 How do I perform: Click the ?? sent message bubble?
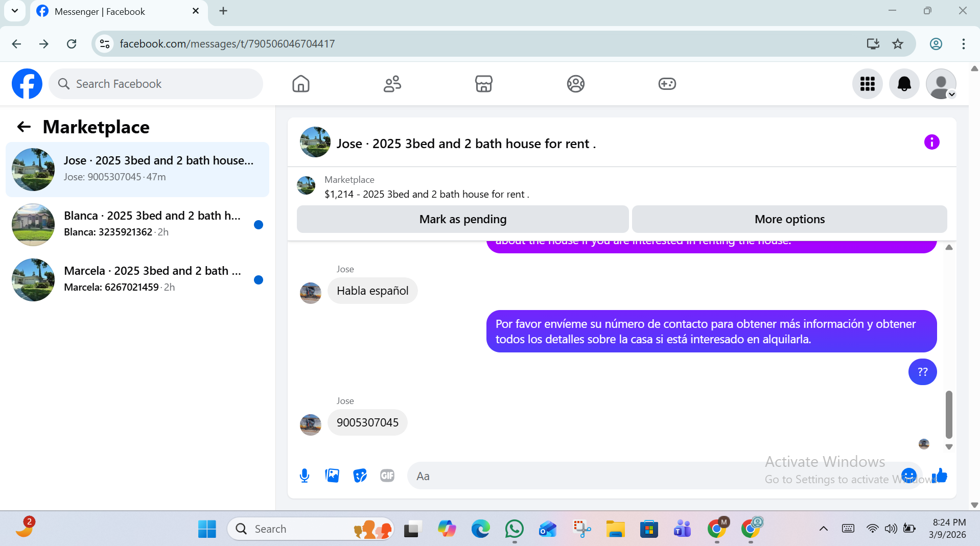coord(922,372)
